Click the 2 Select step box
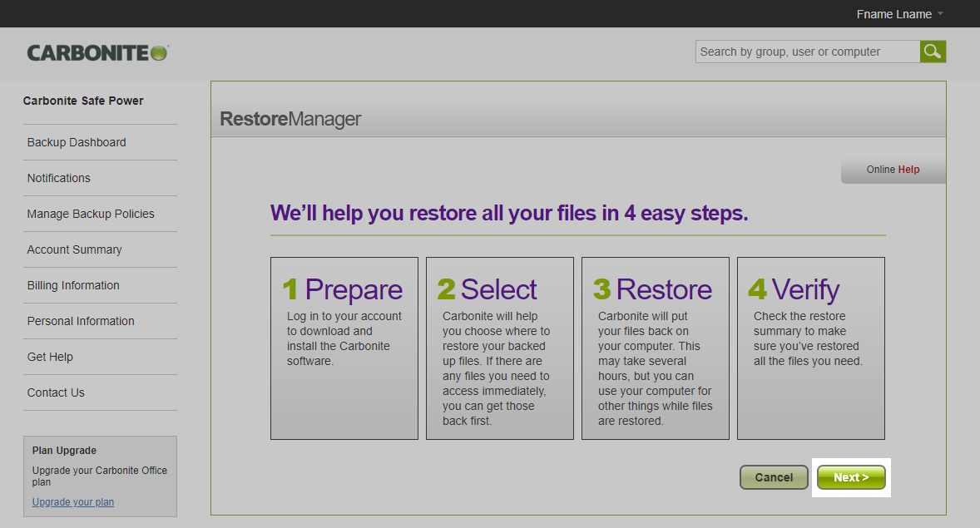The image size is (980, 528). point(499,348)
